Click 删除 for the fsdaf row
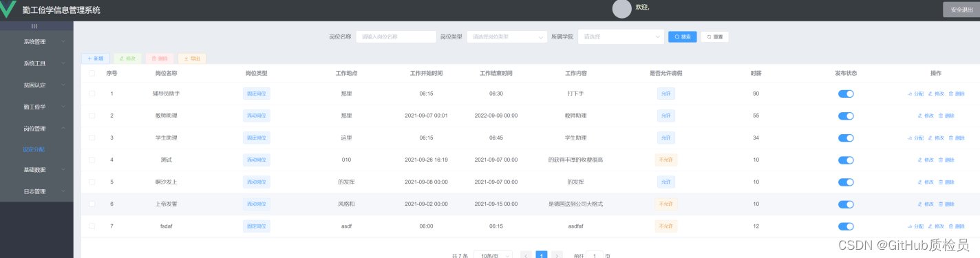Viewport: 980px width, 258px height. (x=956, y=226)
